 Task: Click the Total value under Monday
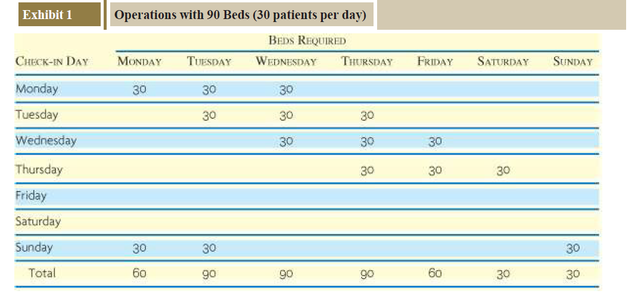139,273
